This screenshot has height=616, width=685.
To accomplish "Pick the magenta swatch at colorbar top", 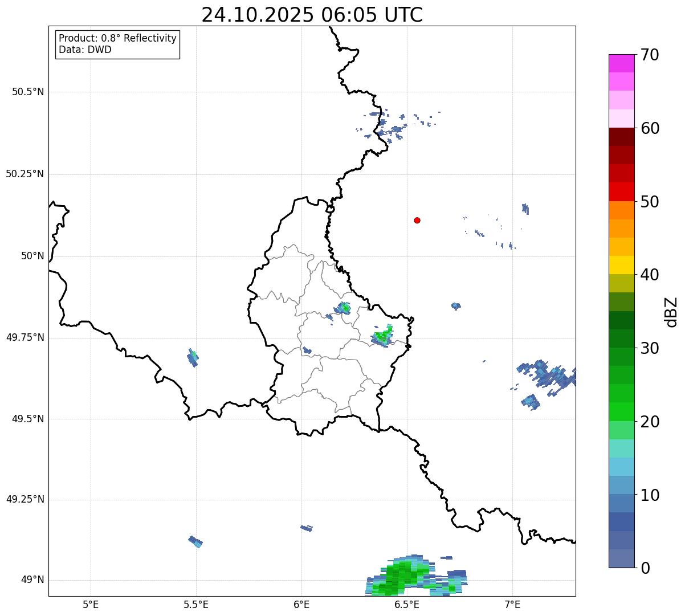I will click(x=622, y=63).
